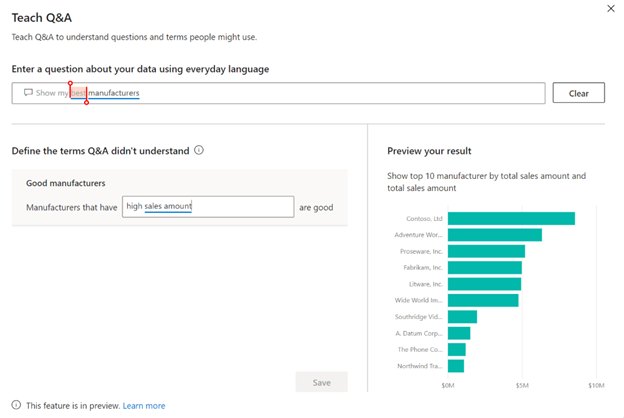Viewport: 624px width, 418px height.
Task: Close the Teach Q&A dialog
Action: 611,9
